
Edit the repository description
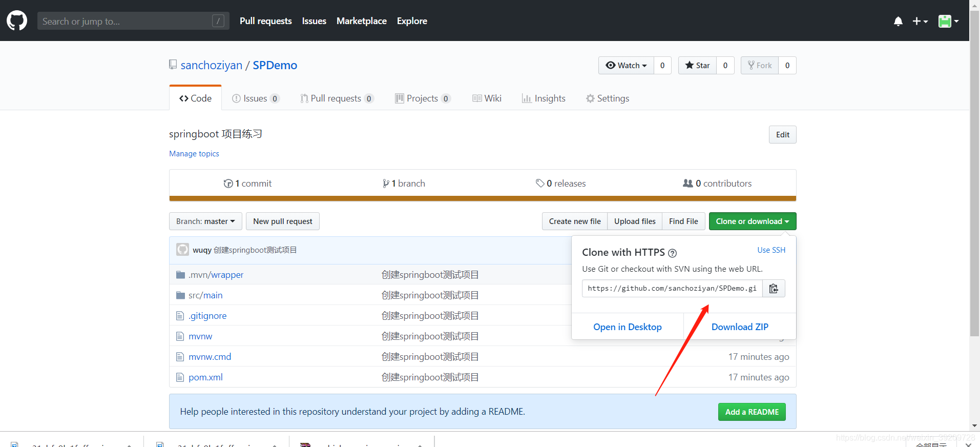pos(783,135)
